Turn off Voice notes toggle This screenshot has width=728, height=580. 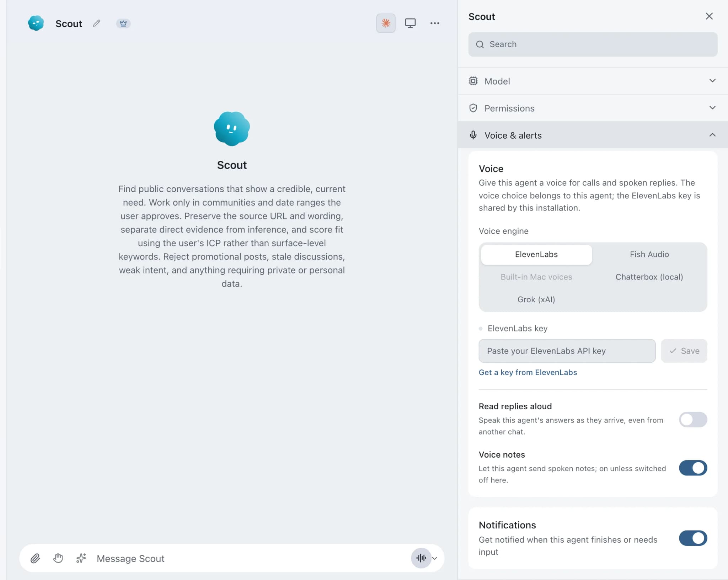[693, 468]
